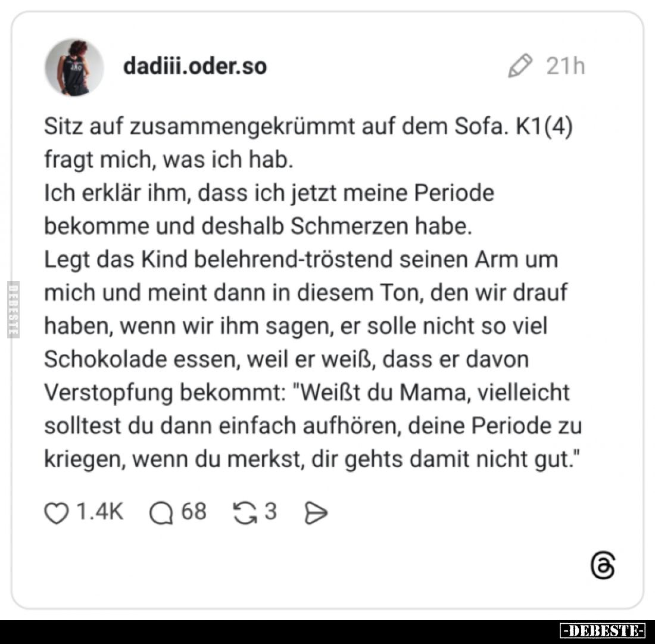Image resolution: width=655 pixels, height=644 pixels.
Task: Open the post timestamp 21h
Action: [x=564, y=67]
